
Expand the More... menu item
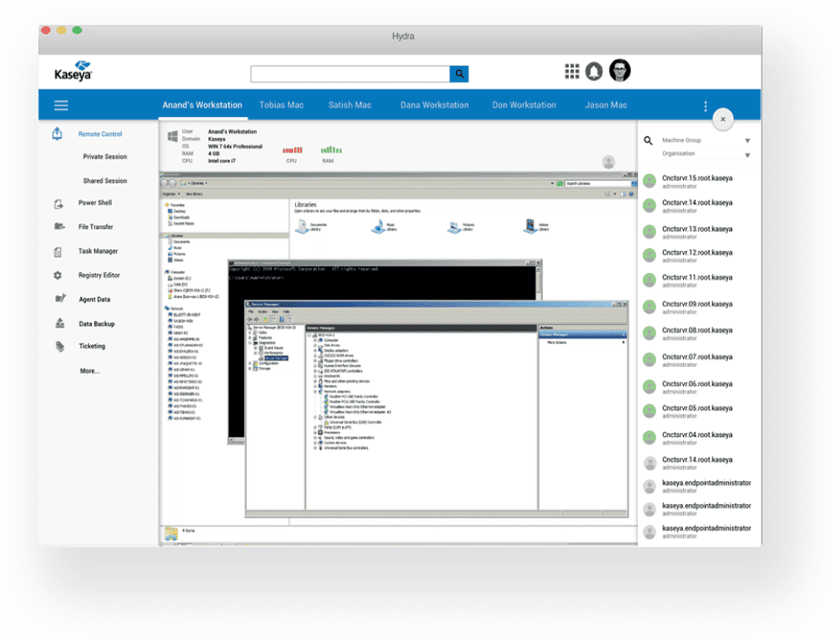coord(90,371)
